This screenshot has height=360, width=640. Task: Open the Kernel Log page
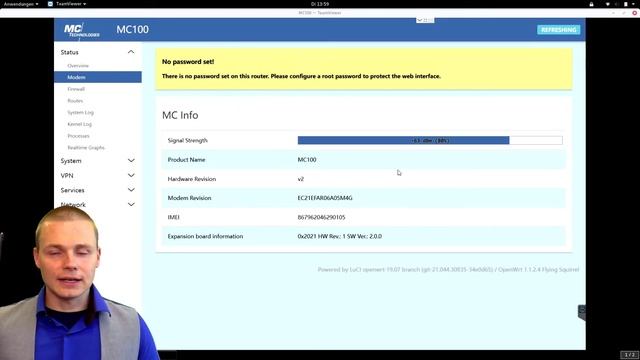pos(80,124)
